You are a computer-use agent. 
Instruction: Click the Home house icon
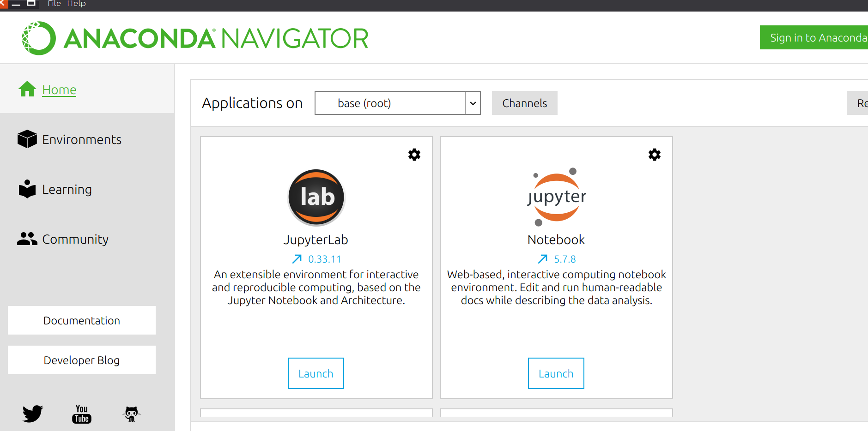pyautogui.click(x=27, y=89)
